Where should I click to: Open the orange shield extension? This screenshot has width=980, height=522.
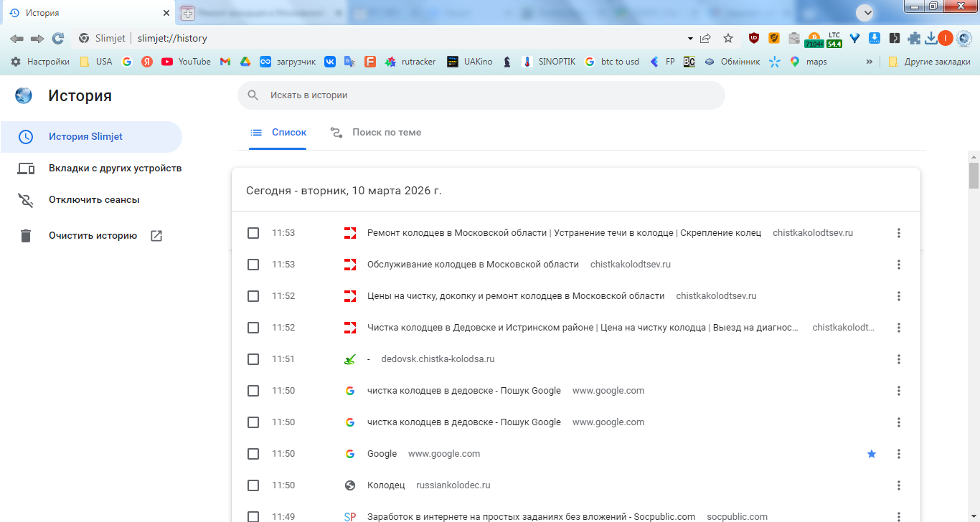tap(774, 39)
